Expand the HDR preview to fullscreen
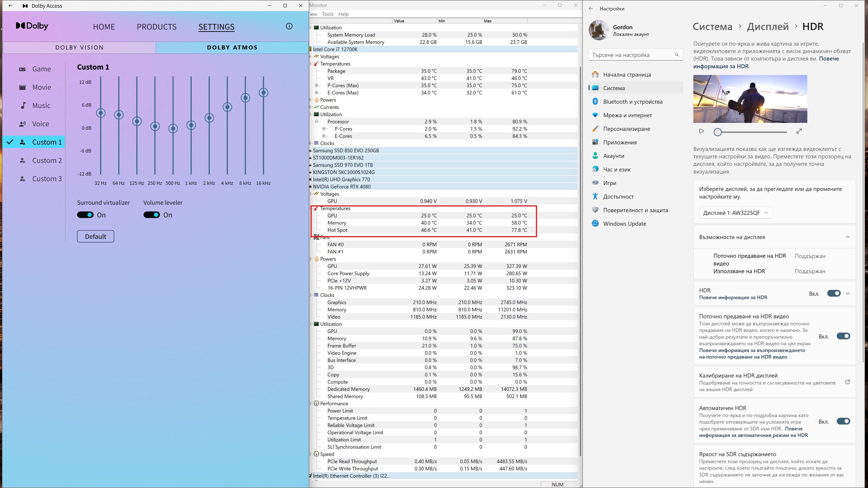This screenshot has height=488, width=868. click(x=799, y=131)
